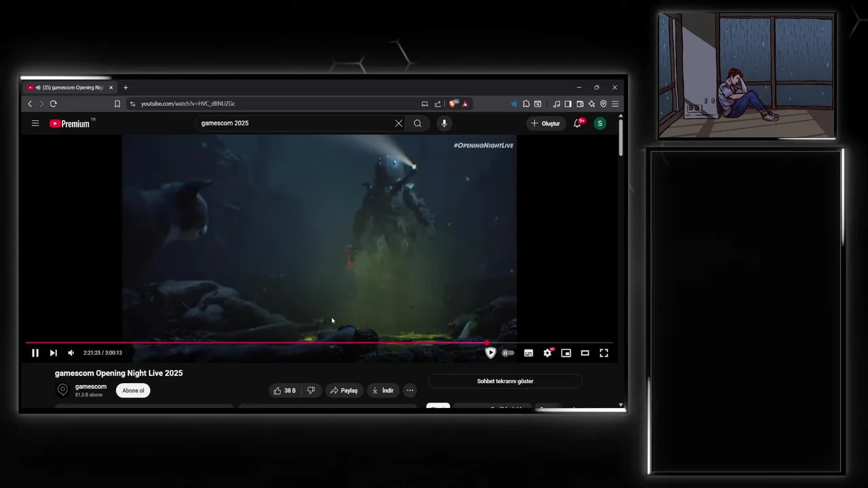868x488 pixels.
Task: Open the account avatar menu
Action: pos(599,123)
